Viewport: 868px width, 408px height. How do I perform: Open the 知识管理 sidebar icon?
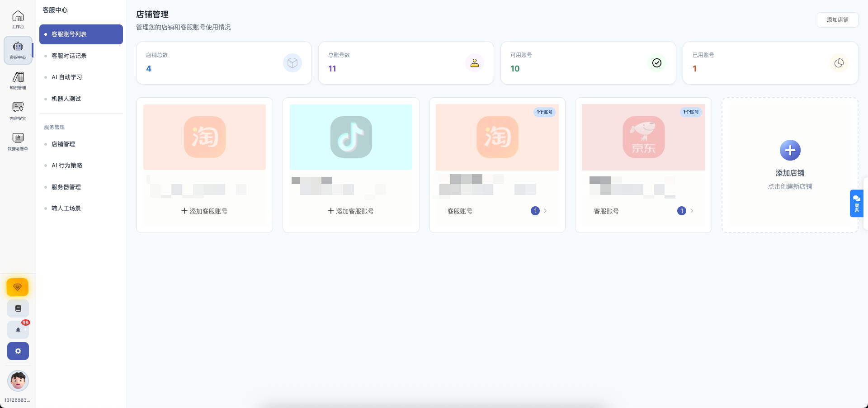[x=18, y=81]
